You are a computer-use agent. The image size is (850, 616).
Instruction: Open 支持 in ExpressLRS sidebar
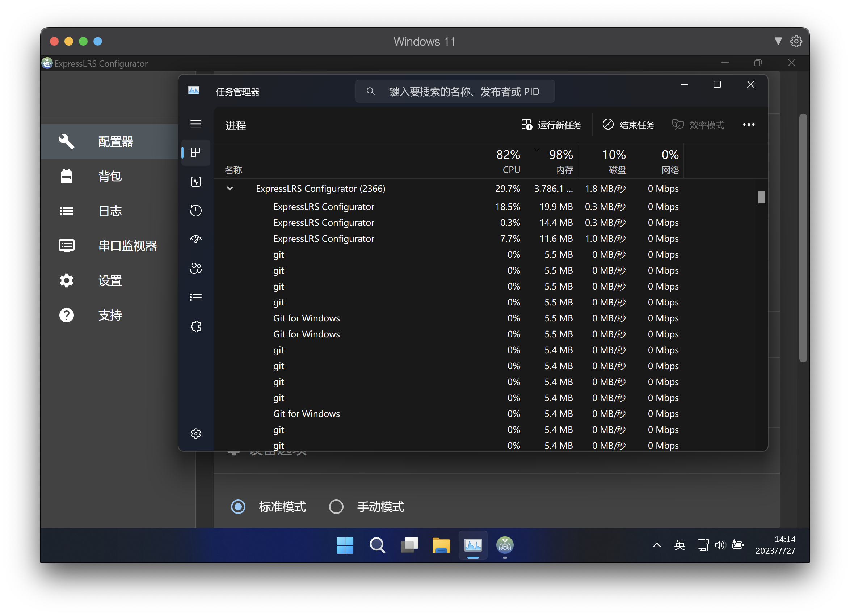point(109,315)
